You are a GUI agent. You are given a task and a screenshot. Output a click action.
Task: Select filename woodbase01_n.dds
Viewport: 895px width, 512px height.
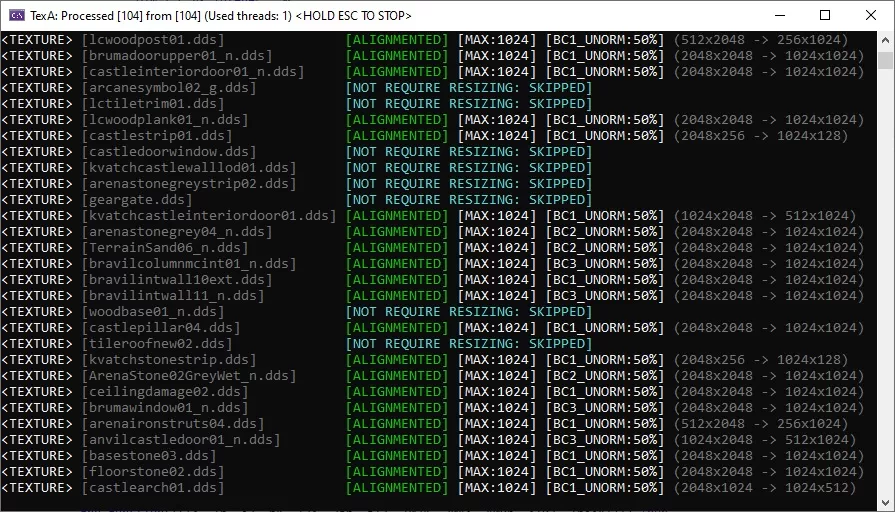coord(153,312)
